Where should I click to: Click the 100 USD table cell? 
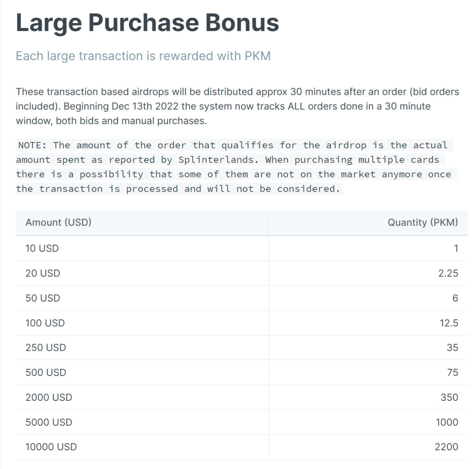[142, 323]
